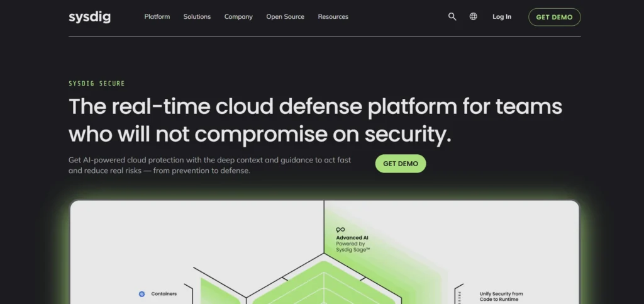This screenshot has width=644, height=304.
Task: Click the Sysdig logo
Action: click(x=89, y=17)
